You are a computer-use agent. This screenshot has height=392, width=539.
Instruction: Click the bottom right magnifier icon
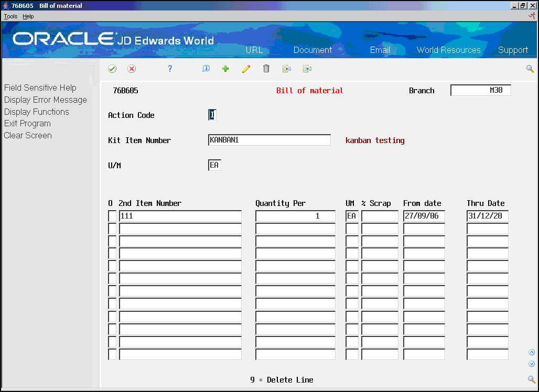[532, 379]
